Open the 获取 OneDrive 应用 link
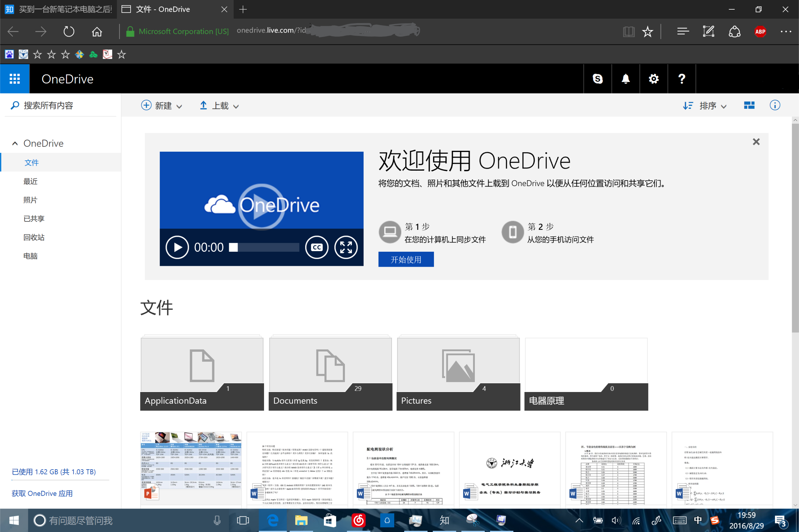This screenshot has height=532, width=799. pyautogui.click(x=42, y=493)
